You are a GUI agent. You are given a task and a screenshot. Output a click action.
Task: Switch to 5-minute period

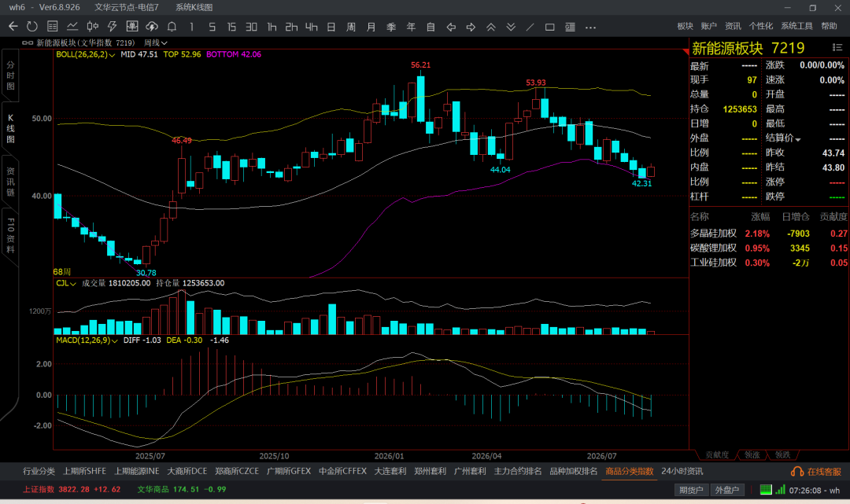[212, 27]
